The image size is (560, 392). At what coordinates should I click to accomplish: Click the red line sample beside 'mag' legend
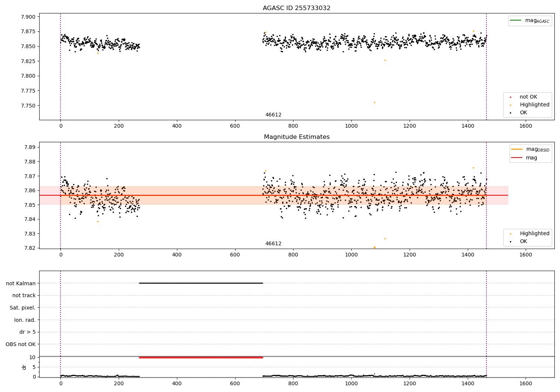tap(517, 158)
